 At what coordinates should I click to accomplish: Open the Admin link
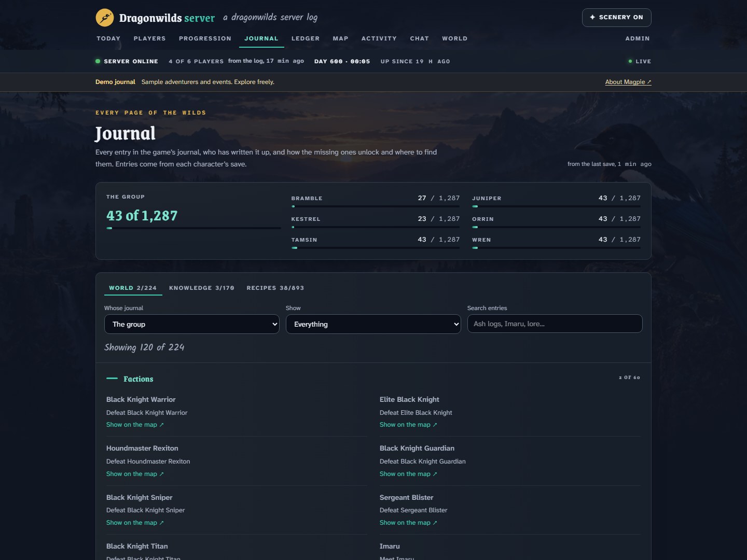tap(637, 38)
